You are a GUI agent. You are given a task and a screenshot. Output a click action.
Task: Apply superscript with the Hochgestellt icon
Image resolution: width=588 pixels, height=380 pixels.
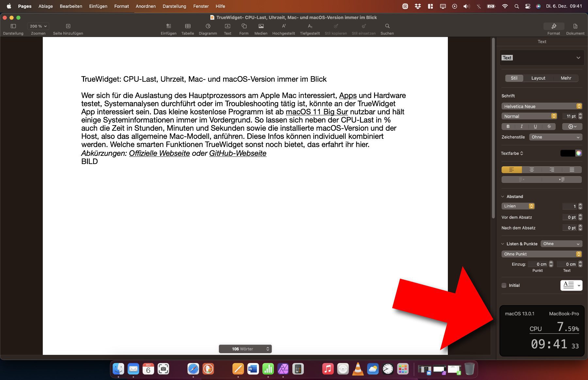pyautogui.click(x=284, y=26)
